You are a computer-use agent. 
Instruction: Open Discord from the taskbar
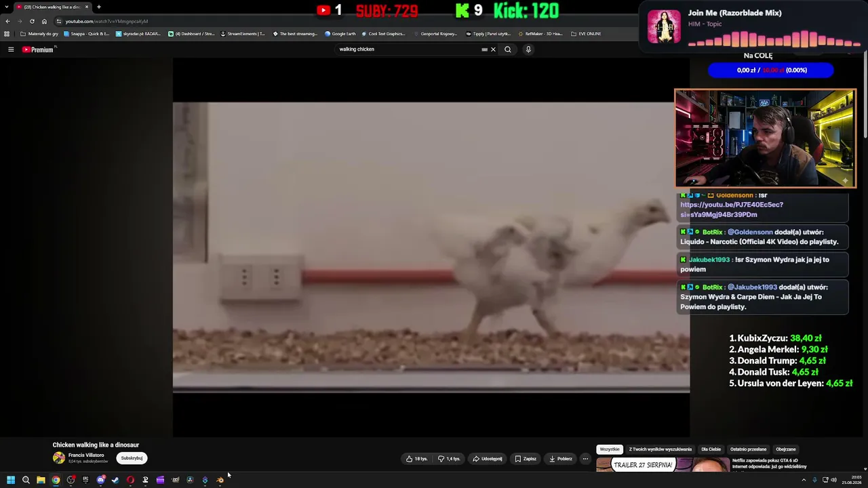(100, 480)
